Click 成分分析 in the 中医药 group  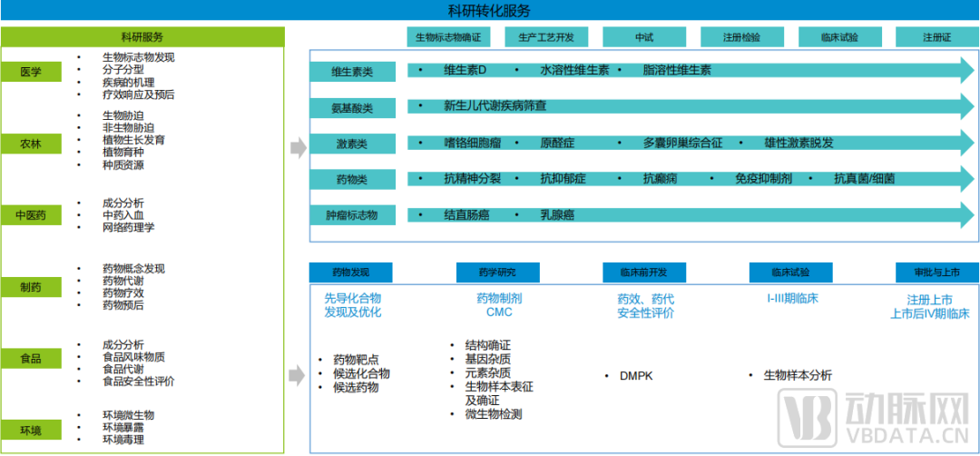(123, 203)
